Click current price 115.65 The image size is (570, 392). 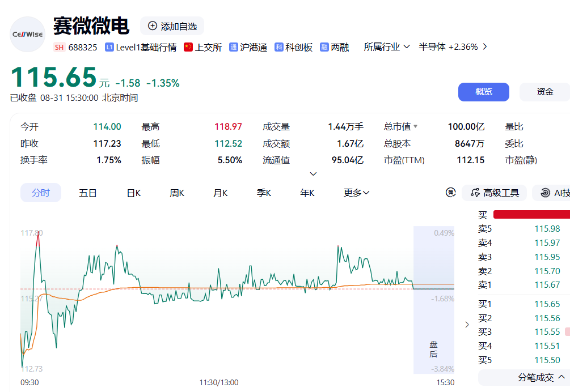coord(53,77)
